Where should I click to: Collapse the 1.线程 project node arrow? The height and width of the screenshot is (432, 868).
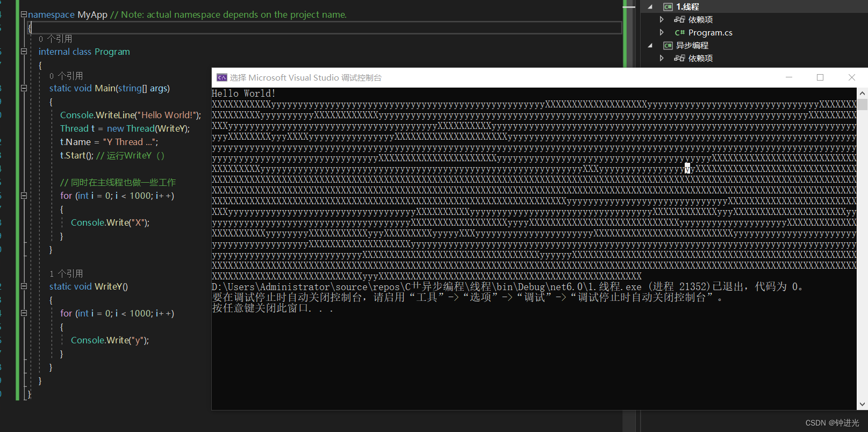point(650,7)
